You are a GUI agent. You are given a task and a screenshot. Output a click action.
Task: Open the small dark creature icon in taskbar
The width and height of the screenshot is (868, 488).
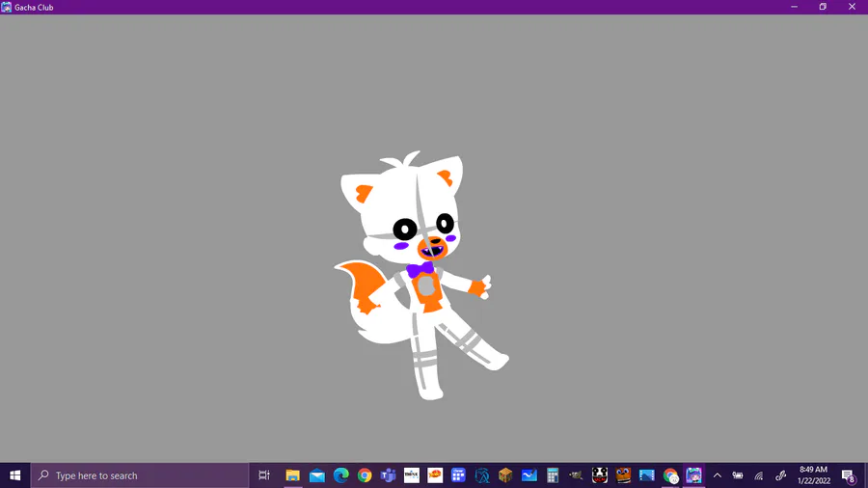[x=577, y=475]
